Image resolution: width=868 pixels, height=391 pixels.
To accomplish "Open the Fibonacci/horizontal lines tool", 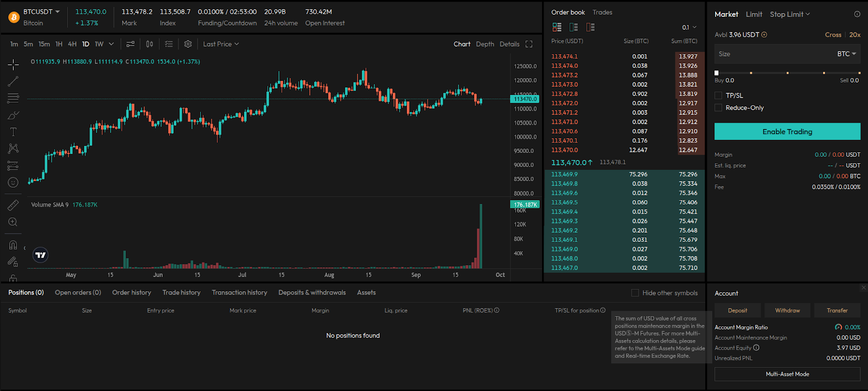I will pyautogui.click(x=13, y=98).
